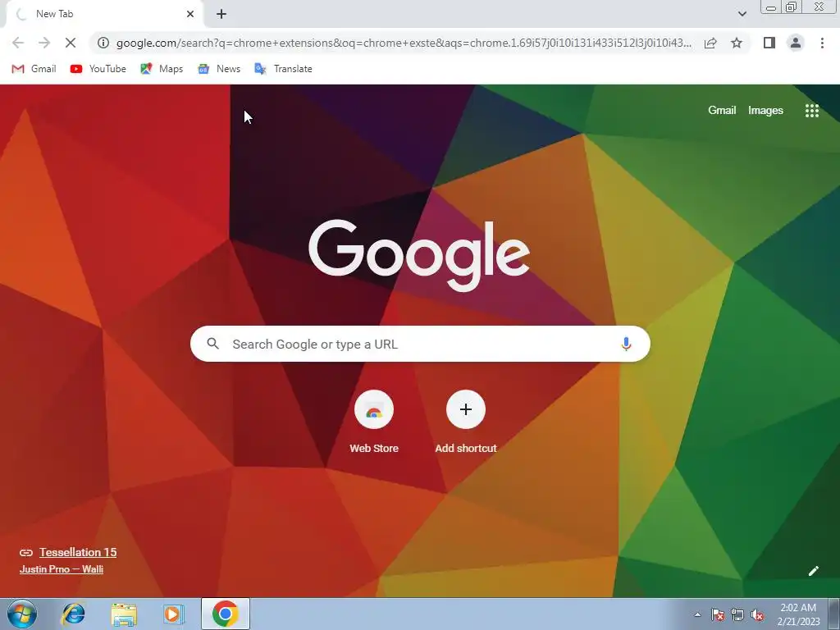Share this page icon
This screenshot has width=840, height=630.
coord(710,43)
